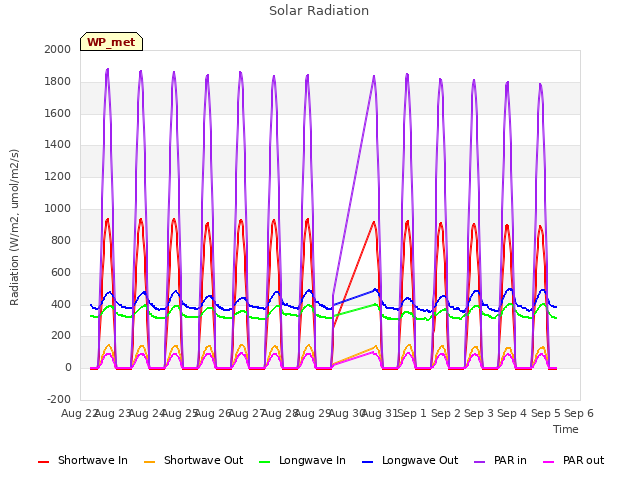Screen dimensions: 640x480
Task: Click the 1000 y-axis tick label
Action: coord(58,208)
